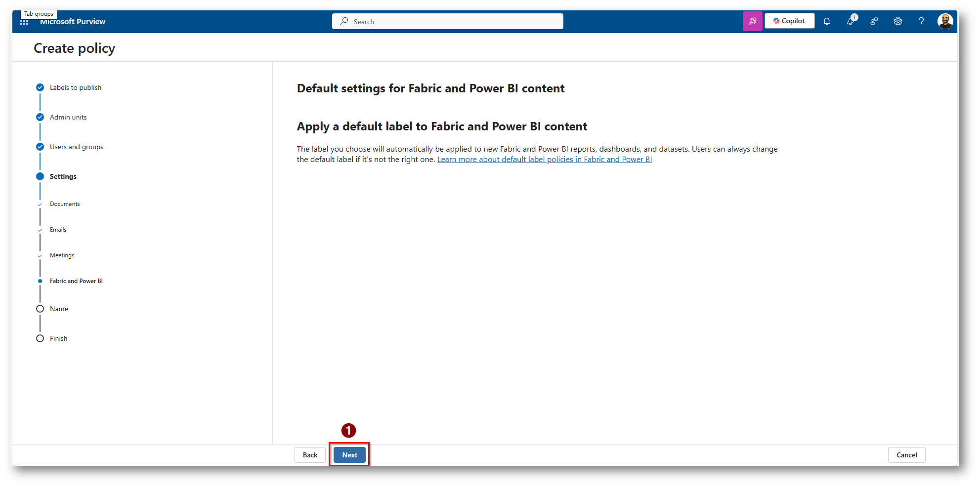Select the Fabric and Power BI sub-step
Screen dimensions: 980x487
(77, 281)
